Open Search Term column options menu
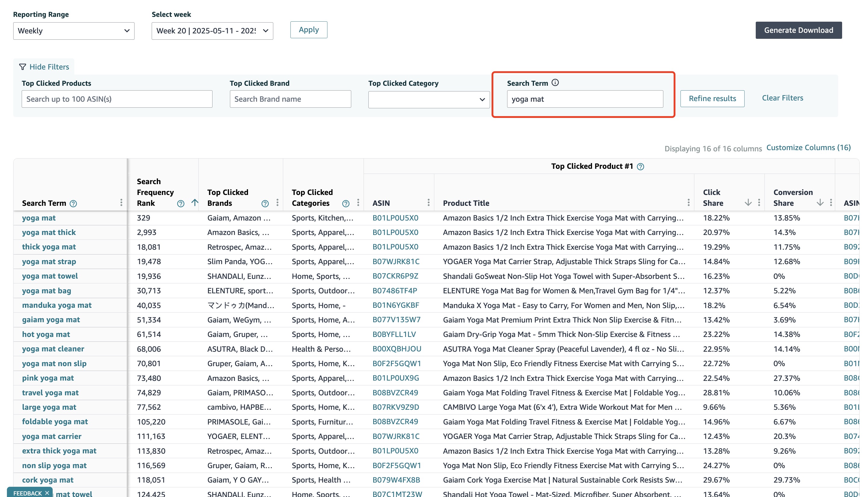Viewport: 868px width, 497px height. point(121,203)
